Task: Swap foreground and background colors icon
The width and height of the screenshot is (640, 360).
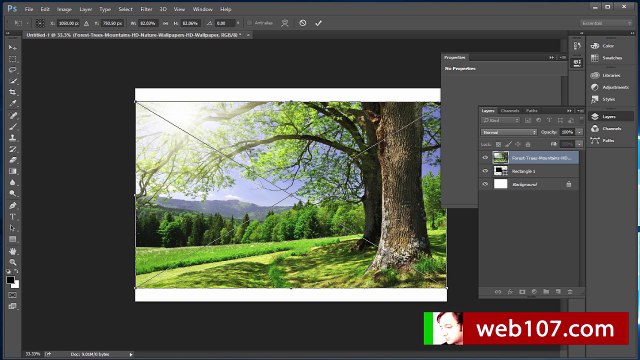Action: point(16,271)
